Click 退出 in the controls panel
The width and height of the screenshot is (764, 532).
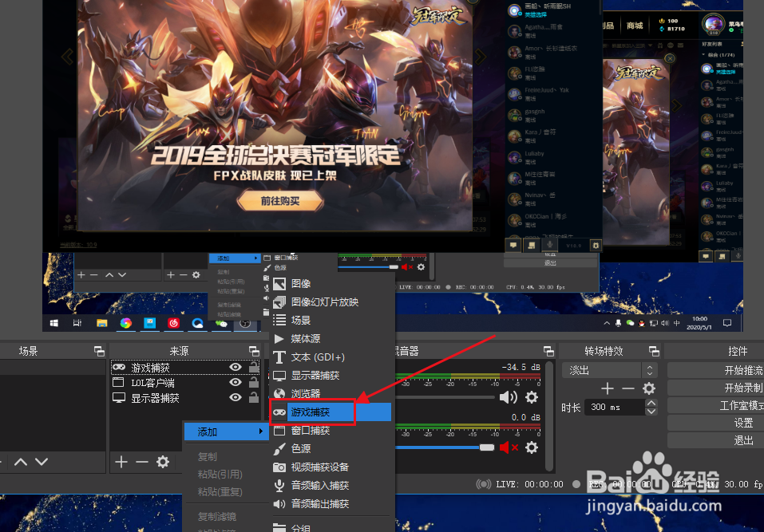coord(716,440)
